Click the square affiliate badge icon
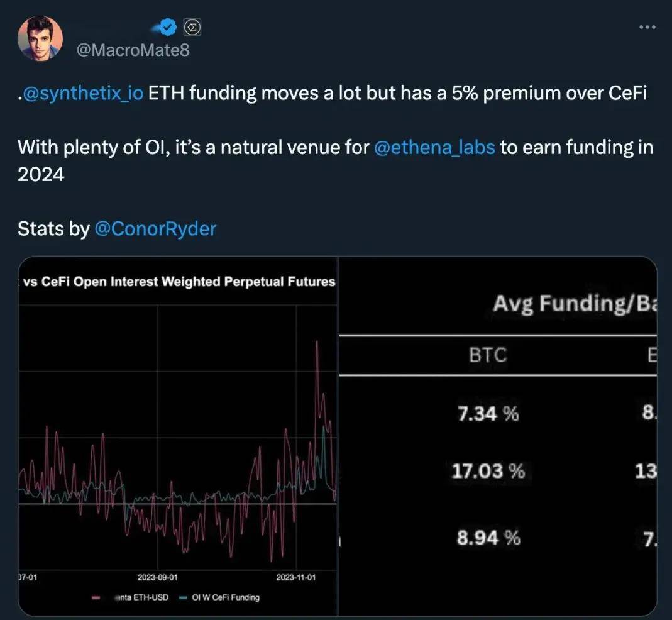 click(x=192, y=28)
